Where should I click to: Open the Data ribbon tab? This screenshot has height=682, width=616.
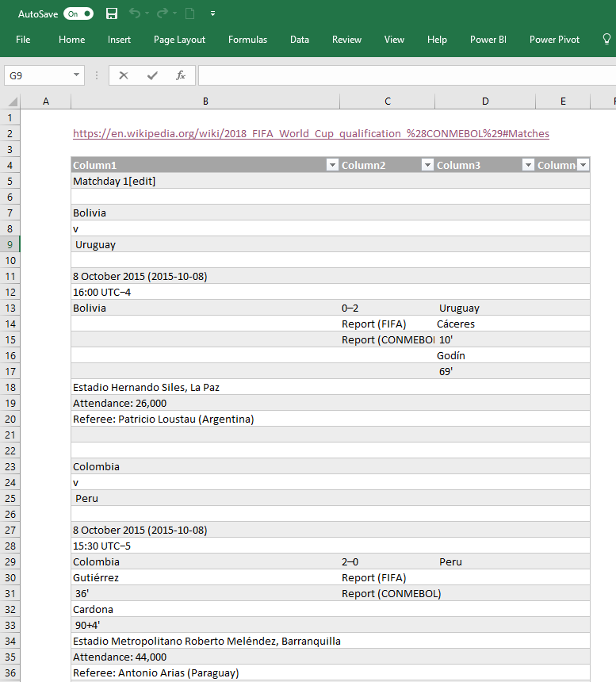pos(300,40)
